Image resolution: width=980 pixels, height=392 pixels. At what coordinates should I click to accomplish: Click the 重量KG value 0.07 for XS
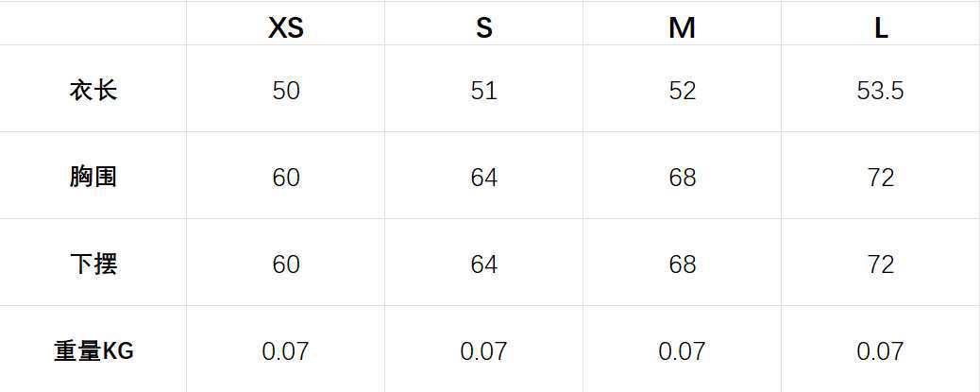[x=285, y=351]
